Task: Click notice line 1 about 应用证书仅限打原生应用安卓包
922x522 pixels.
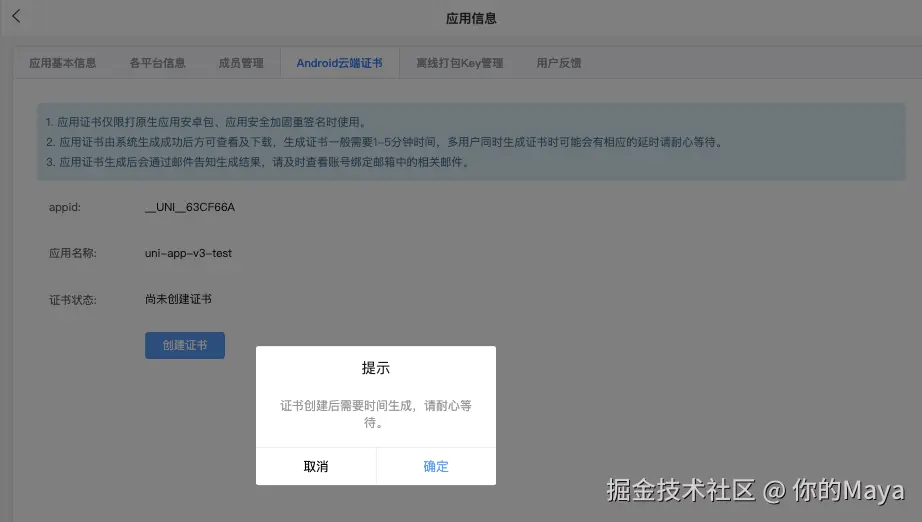Action: click(x=208, y=122)
